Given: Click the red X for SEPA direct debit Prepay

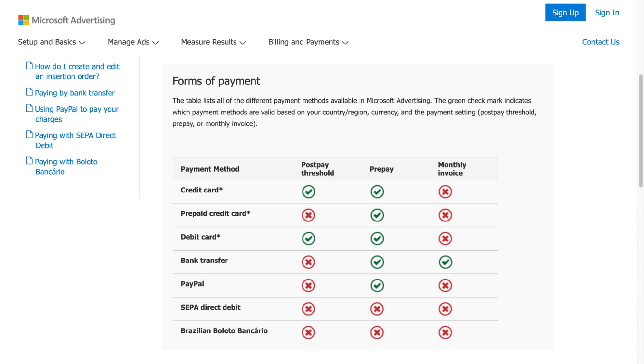Looking at the screenshot, I should (x=377, y=309).
